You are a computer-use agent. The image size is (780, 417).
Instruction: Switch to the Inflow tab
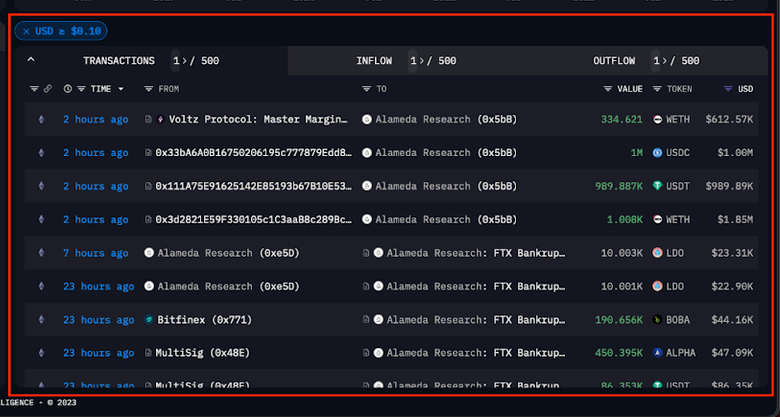tap(374, 61)
